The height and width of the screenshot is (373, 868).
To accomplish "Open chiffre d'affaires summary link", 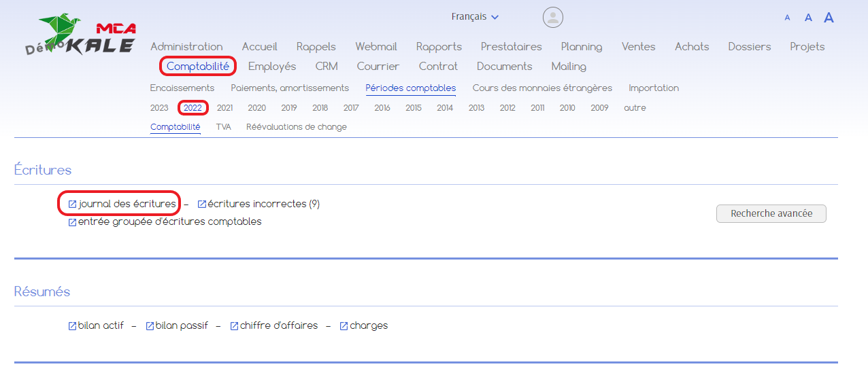I will coord(279,325).
